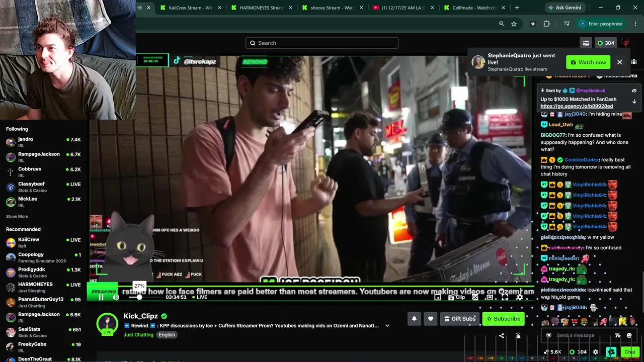This screenshot has width=644, height=362.
Task: Click the teal star rewards button
Action: [611, 352]
